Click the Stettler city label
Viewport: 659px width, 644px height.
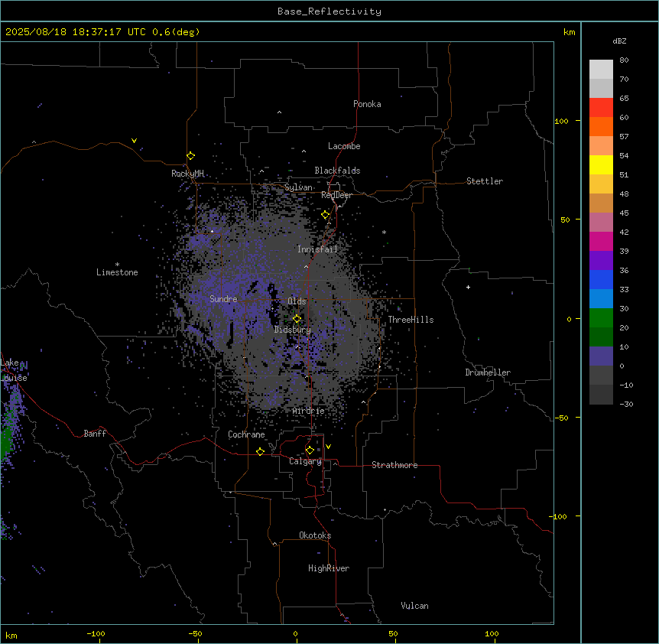point(485,181)
